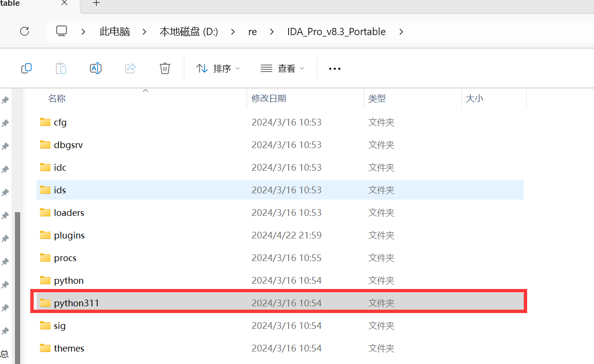Image resolution: width=594 pixels, height=364 pixels.
Task: Select the python311 folder name
Action: pos(76,303)
